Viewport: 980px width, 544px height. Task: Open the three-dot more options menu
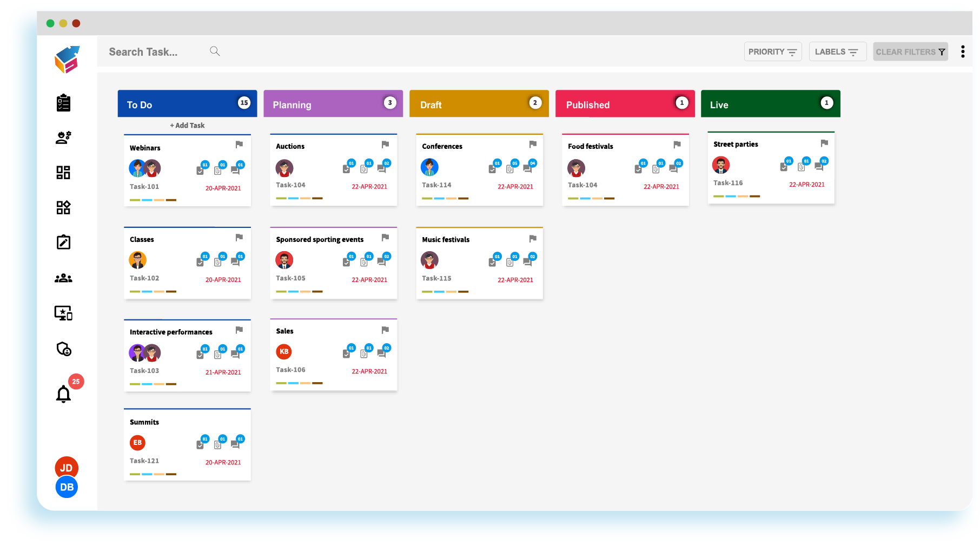click(962, 51)
